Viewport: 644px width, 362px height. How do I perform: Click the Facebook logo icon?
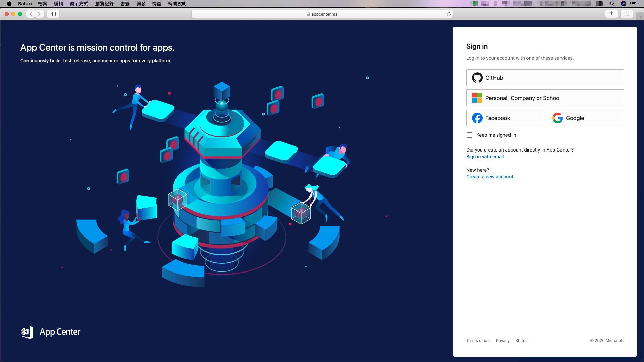[477, 118]
